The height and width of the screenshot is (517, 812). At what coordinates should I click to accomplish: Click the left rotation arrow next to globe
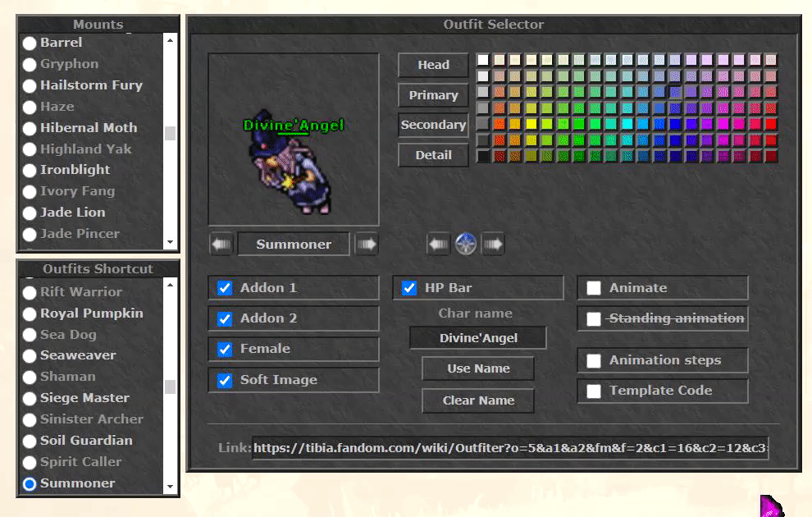(x=438, y=244)
